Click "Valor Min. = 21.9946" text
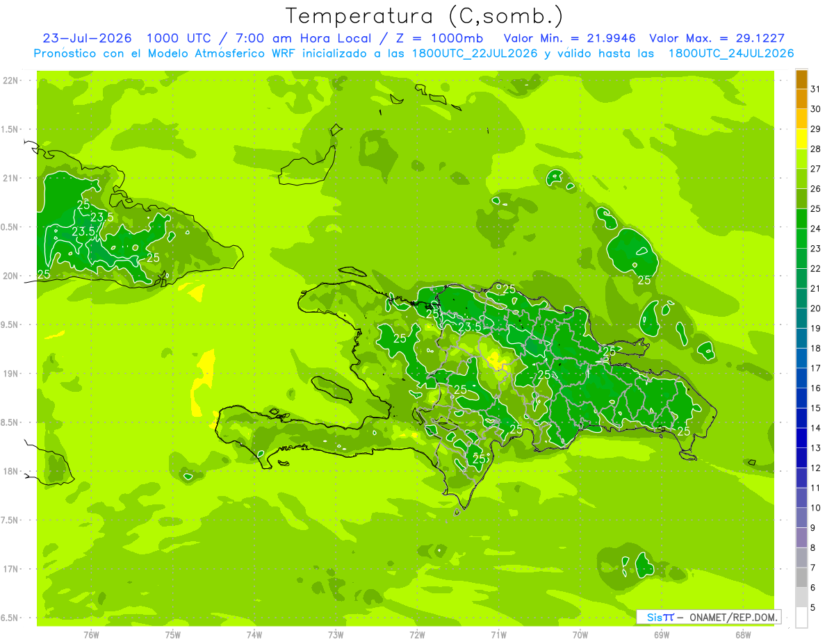 570,38
